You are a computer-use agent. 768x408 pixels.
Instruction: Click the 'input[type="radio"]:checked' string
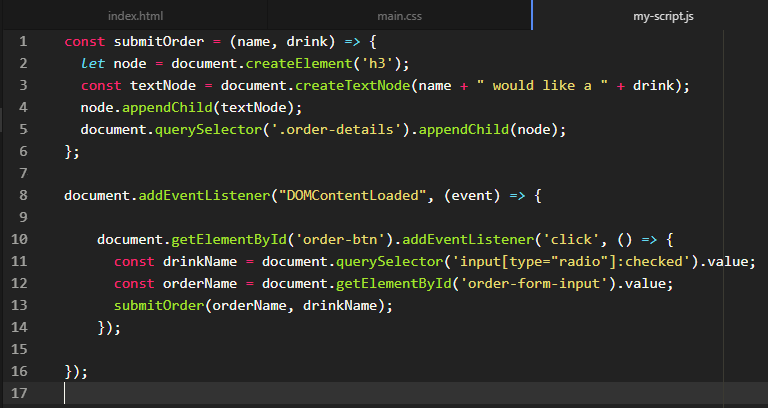click(x=571, y=262)
